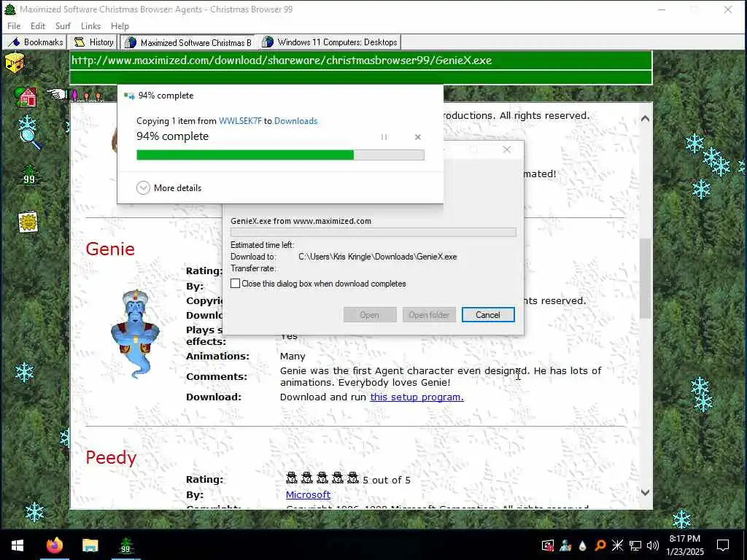Open the notification center icon

[723, 545]
